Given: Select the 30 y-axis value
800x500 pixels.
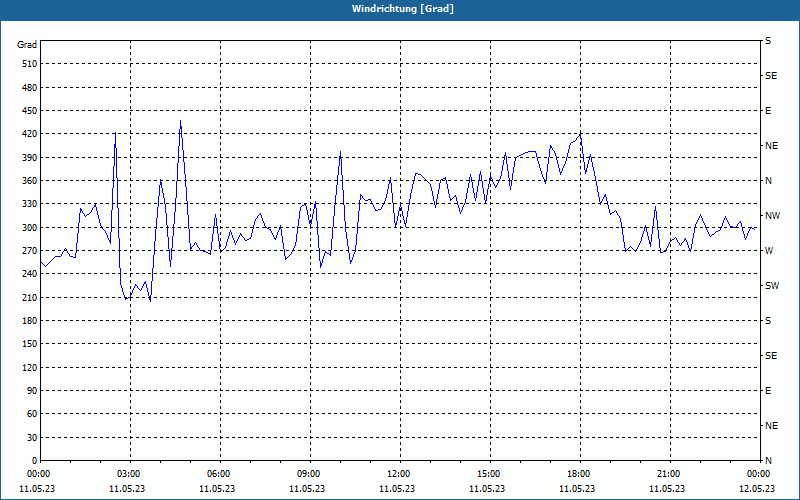Looking at the screenshot, I should coord(32,438).
